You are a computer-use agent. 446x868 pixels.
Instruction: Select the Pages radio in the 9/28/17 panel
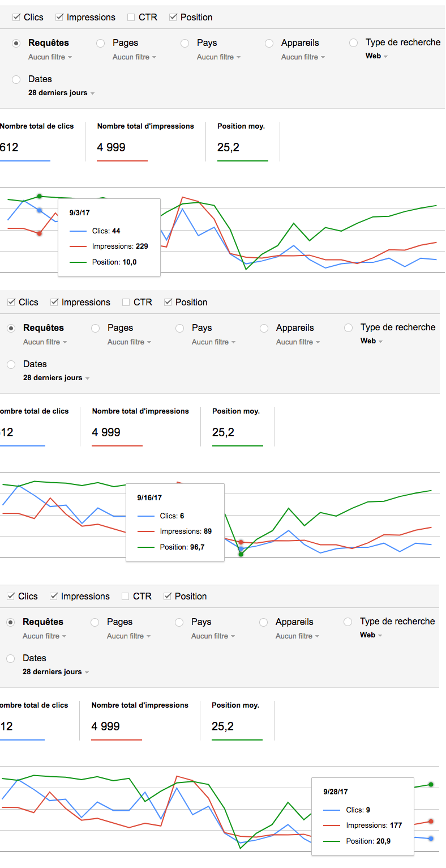coord(95,622)
